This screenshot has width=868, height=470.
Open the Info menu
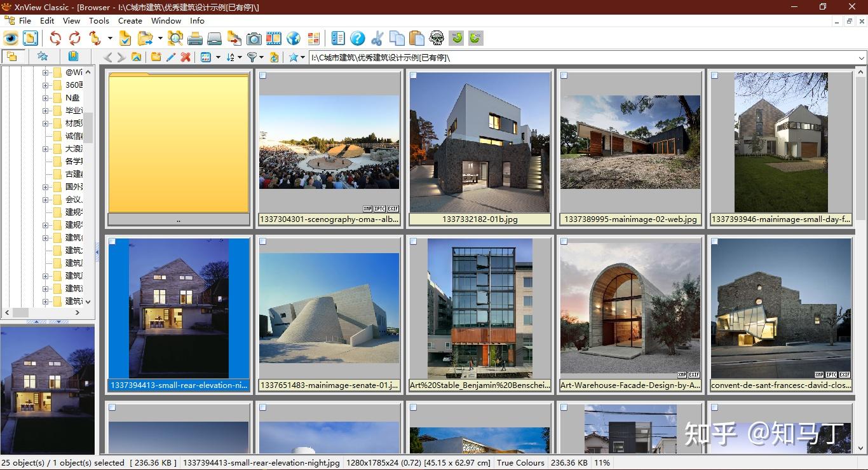[x=197, y=20]
